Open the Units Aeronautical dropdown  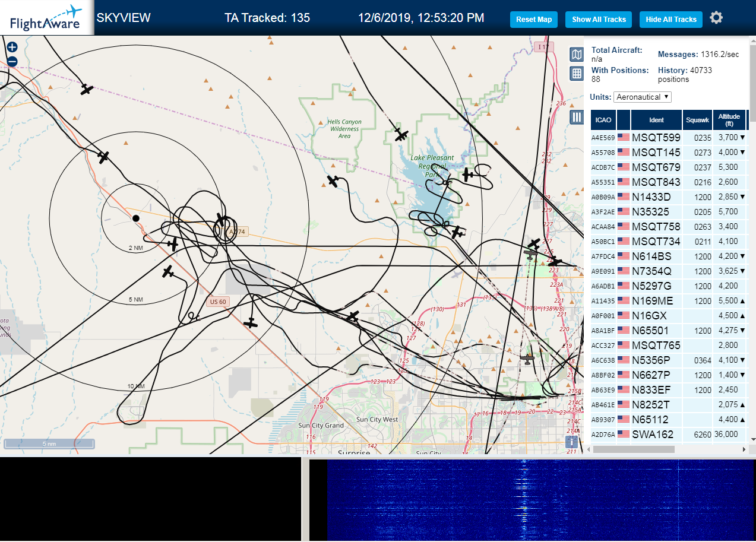(643, 97)
